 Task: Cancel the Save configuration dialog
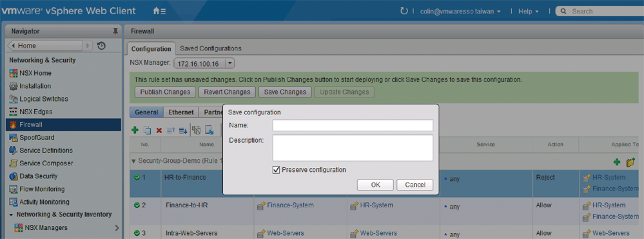[415, 185]
